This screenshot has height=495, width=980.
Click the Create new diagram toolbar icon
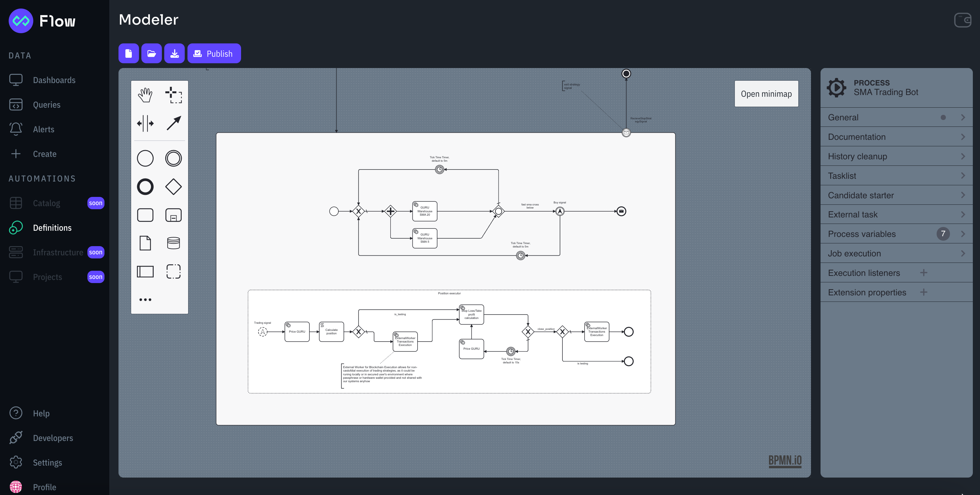coord(128,53)
